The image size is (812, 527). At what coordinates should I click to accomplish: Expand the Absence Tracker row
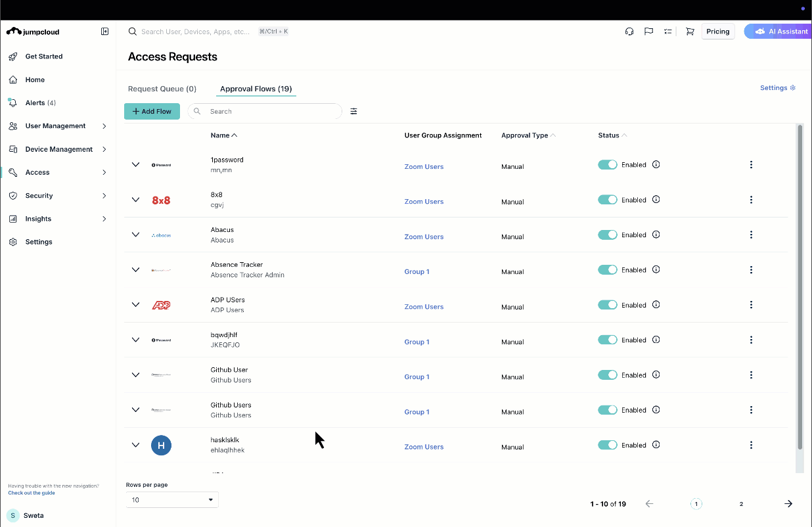135,270
